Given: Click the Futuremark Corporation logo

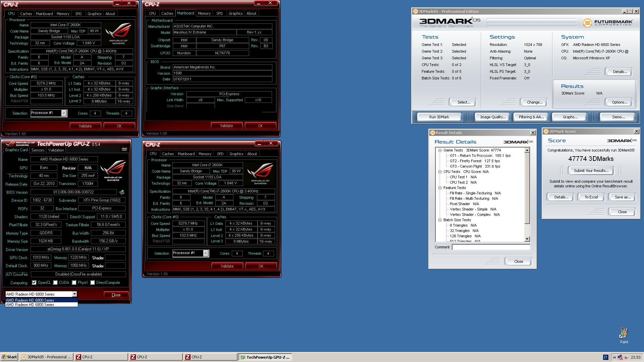Looking at the screenshot, I should tap(608, 22).
